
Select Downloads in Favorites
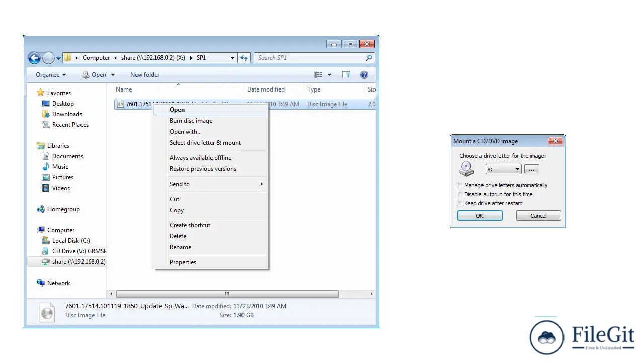pyautogui.click(x=67, y=114)
